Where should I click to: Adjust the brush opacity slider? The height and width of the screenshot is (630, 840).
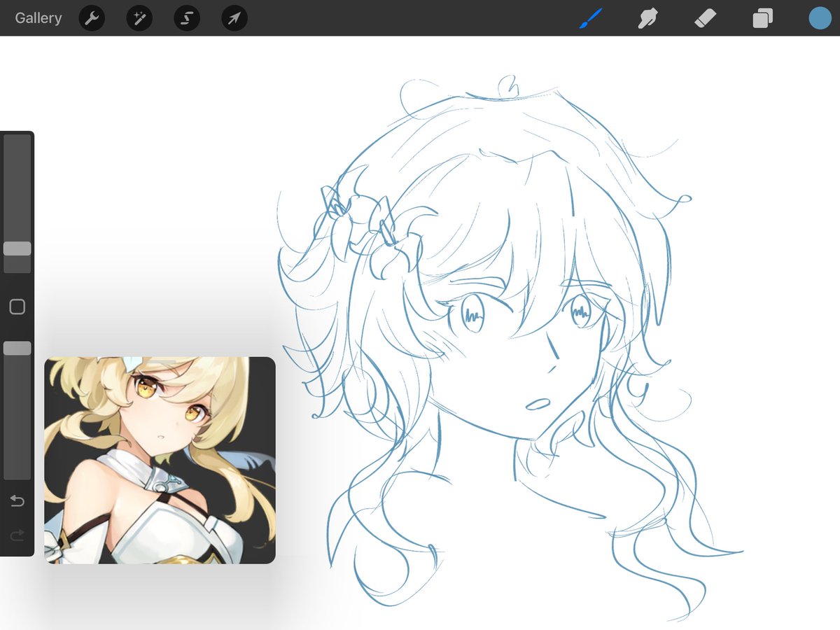point(17,348)
